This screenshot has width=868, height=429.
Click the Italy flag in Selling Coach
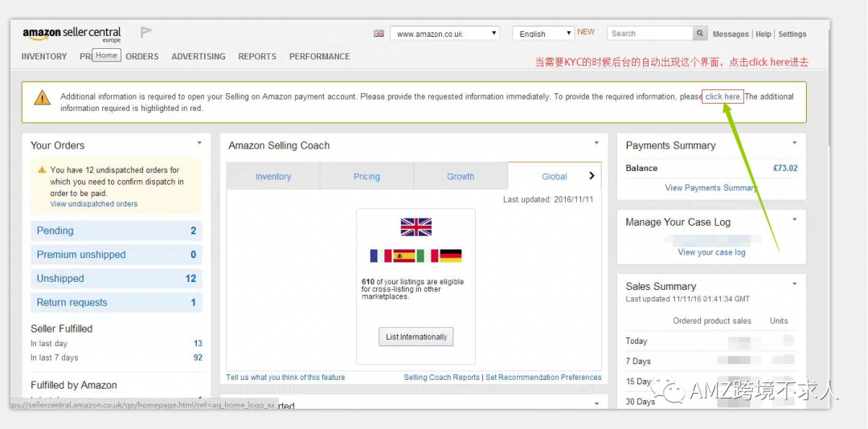click(428, 255)
